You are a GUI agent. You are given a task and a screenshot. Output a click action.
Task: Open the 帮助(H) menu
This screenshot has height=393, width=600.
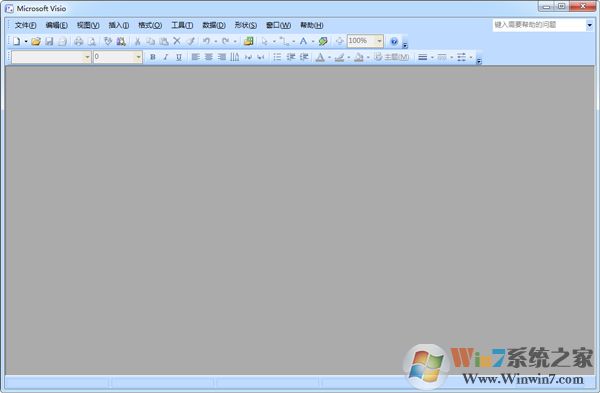tap(311, 25)
